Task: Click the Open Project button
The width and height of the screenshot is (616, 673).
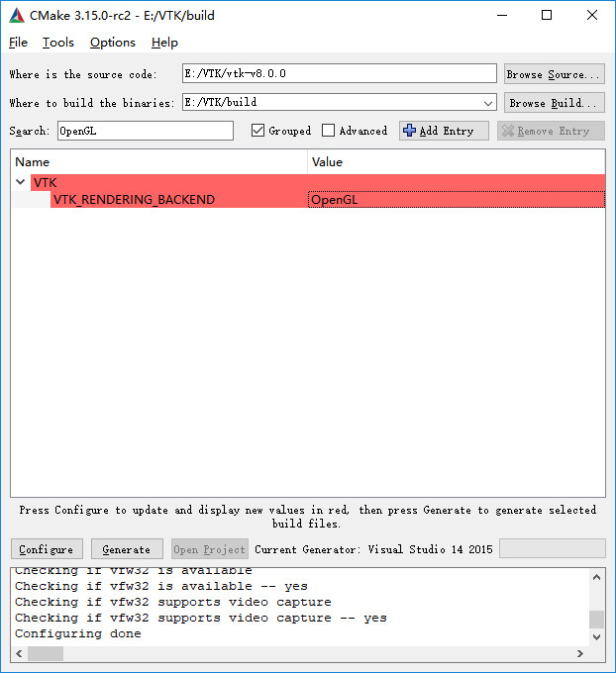Action: click(x=210, y=549)
